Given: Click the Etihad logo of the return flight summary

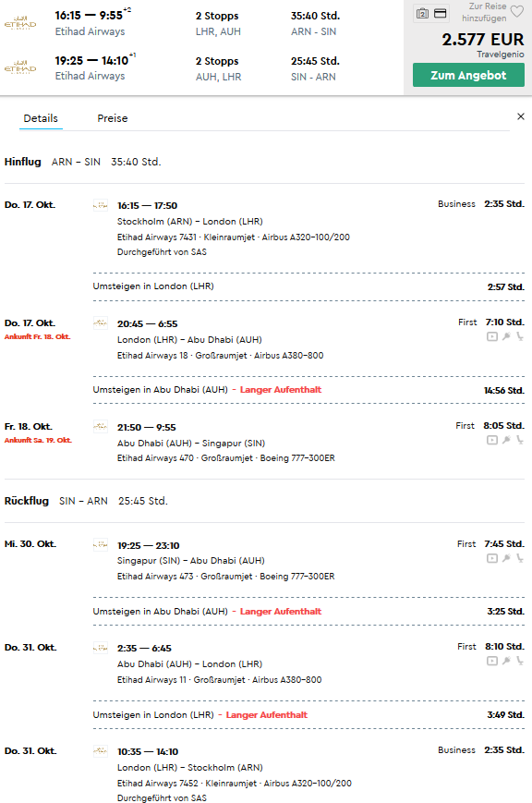Looking at the screenshot, I should (x=20, y=68).
